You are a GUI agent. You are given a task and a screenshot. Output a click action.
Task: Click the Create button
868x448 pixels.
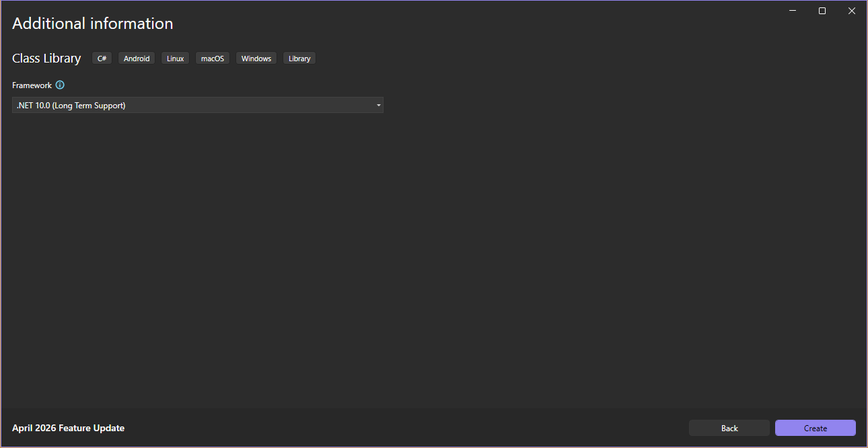pyautogui.click(x=816, y=428)
